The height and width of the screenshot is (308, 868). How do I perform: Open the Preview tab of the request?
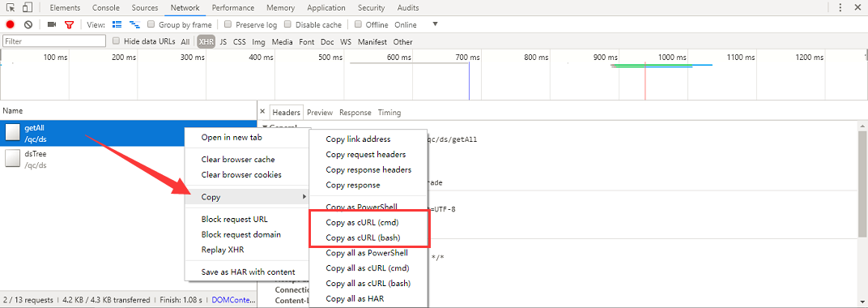pyautogui.click(x=320, y=113)
